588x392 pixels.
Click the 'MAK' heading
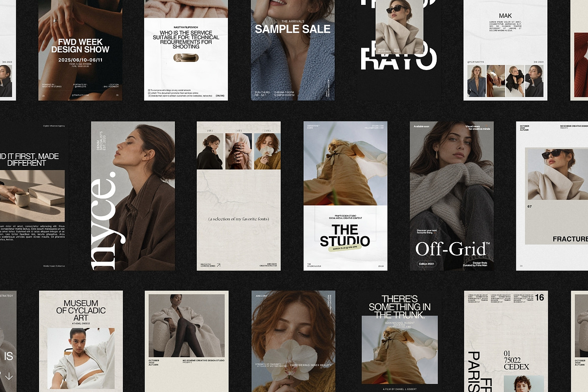coord(505,16)
